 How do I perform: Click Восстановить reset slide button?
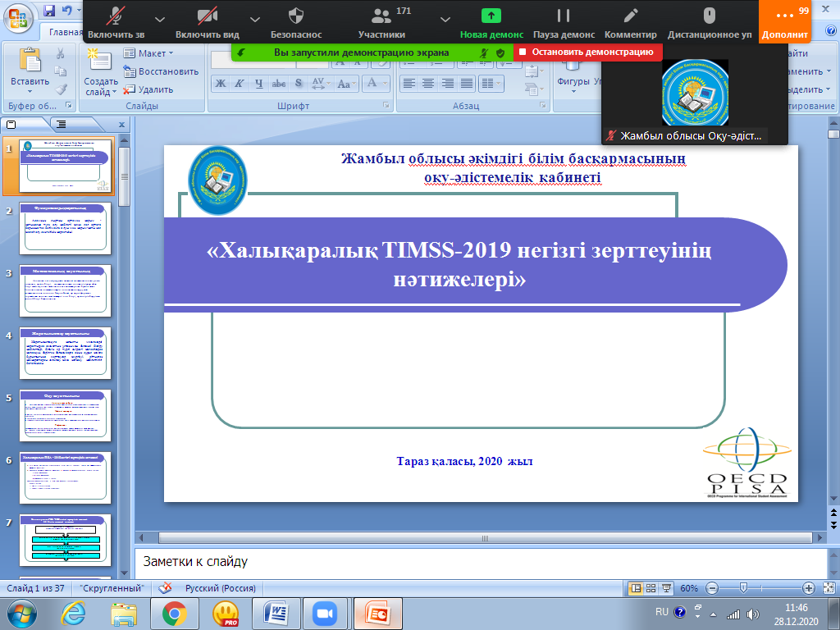click(x=161, y=71)
